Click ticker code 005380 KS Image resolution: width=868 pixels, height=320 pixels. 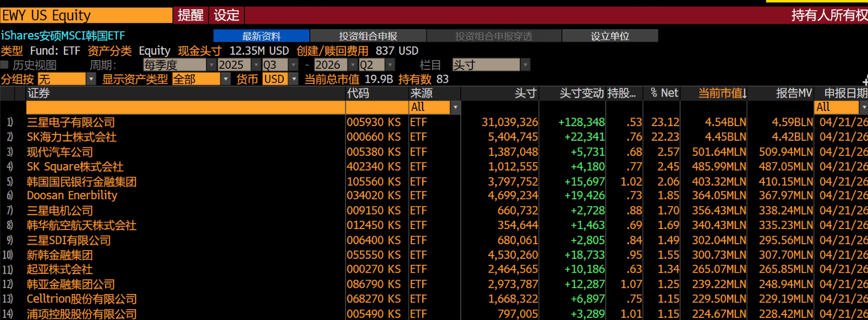[374, 152]
